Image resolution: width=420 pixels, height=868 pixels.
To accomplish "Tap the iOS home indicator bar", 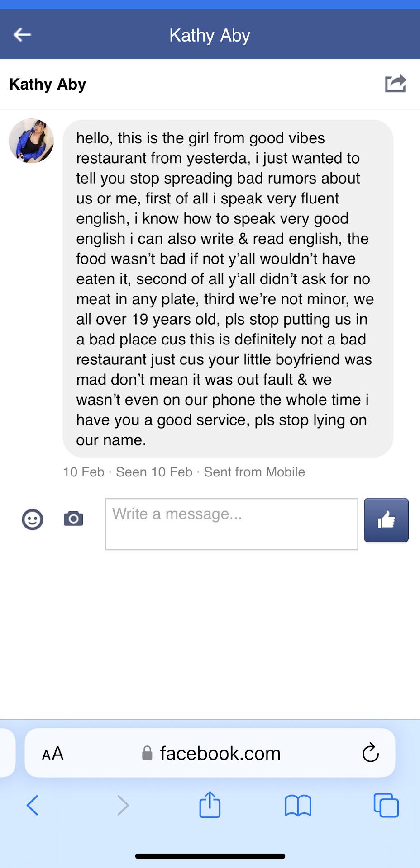I will point(210,856).
